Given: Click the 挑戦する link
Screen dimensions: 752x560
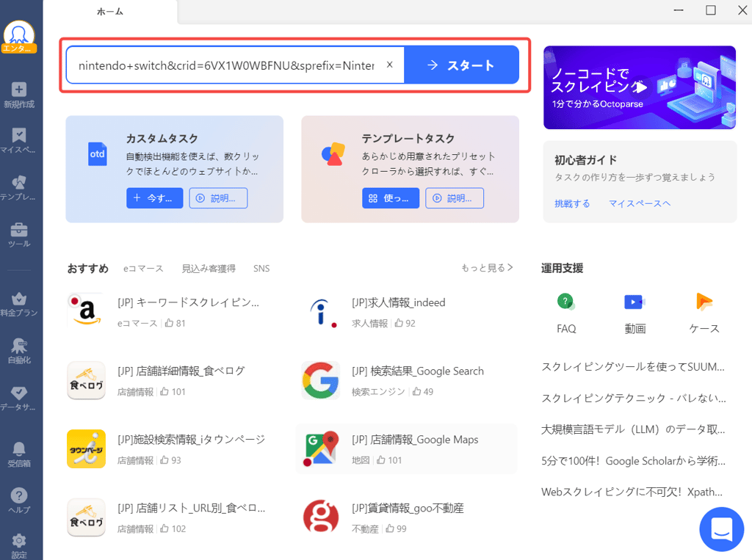Looking at the screenshot, I should tap(572, 204).
